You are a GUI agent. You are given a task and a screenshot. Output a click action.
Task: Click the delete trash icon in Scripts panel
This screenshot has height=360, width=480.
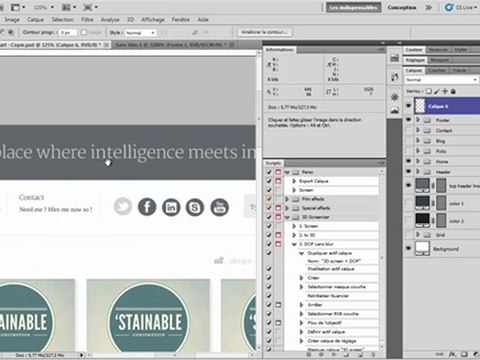coord(373,355)
